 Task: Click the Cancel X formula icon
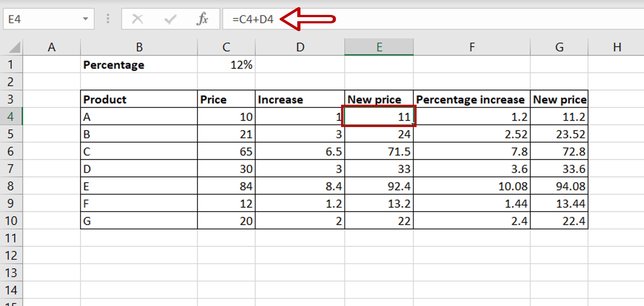pos(138,19)
